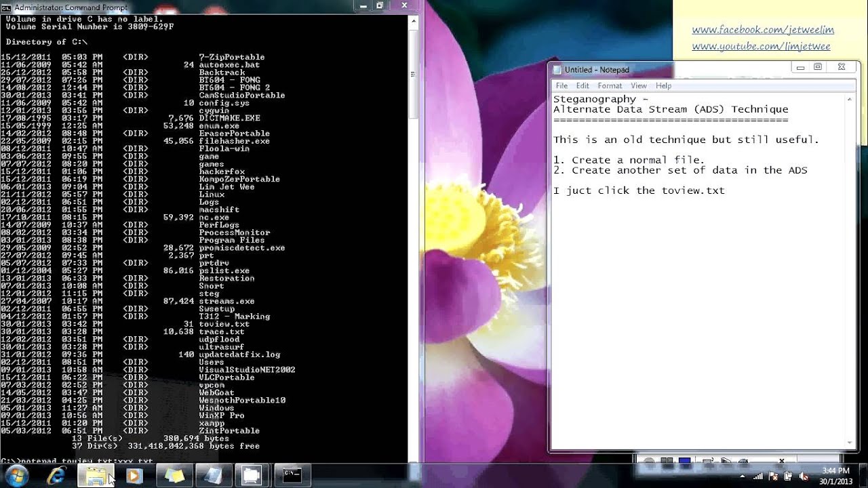Open the Windows Start menu

pos(16,475)
